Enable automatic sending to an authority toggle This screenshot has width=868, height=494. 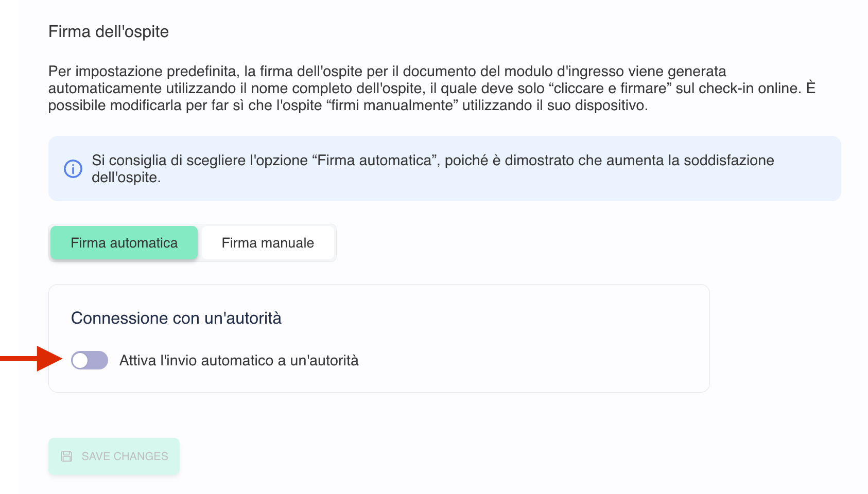click(90, 360)
